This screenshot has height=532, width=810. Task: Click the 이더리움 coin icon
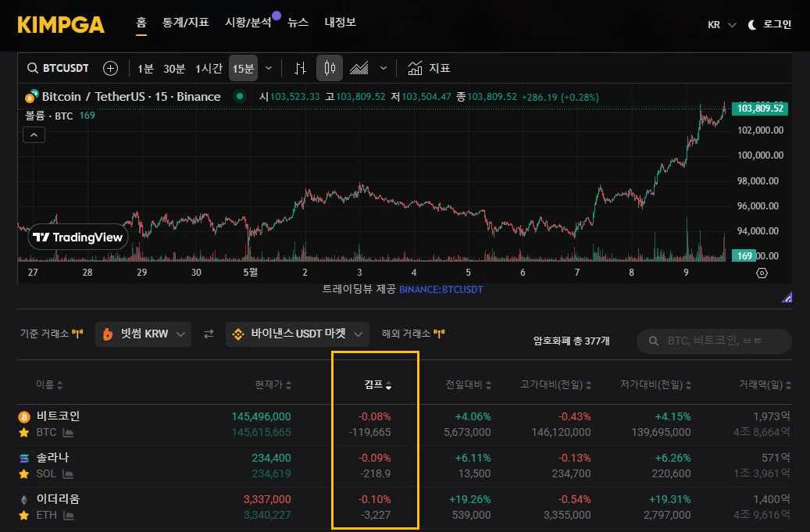tap(23, 499)
